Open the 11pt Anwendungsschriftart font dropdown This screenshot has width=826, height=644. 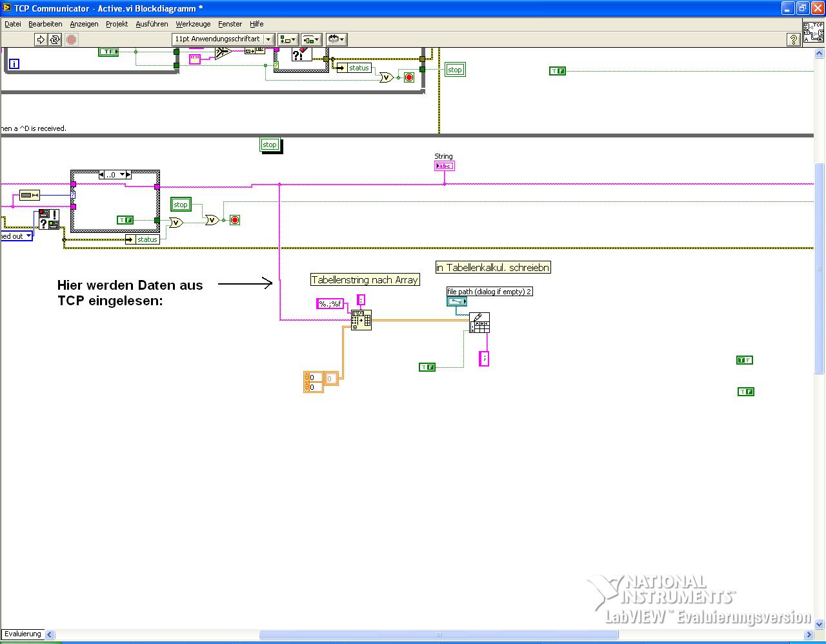[x=224, y=39]
